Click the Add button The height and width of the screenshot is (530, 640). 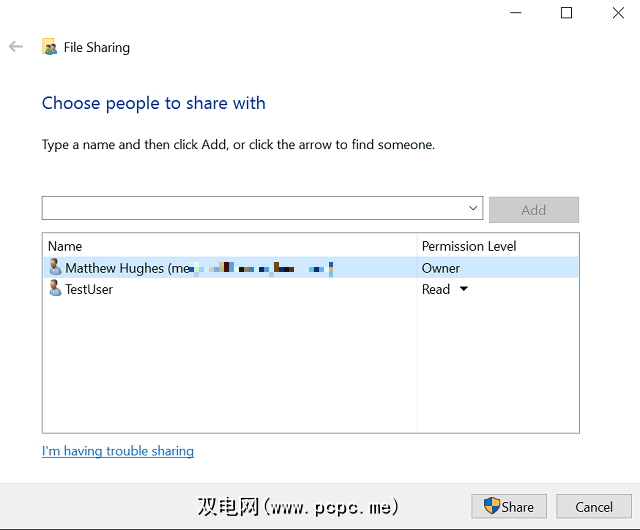[534, 210]
